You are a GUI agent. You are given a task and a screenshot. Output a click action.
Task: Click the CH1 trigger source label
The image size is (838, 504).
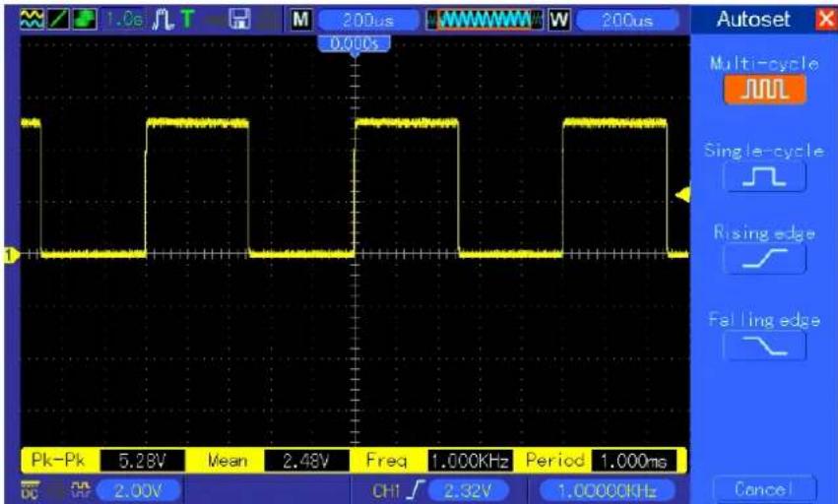386,490
